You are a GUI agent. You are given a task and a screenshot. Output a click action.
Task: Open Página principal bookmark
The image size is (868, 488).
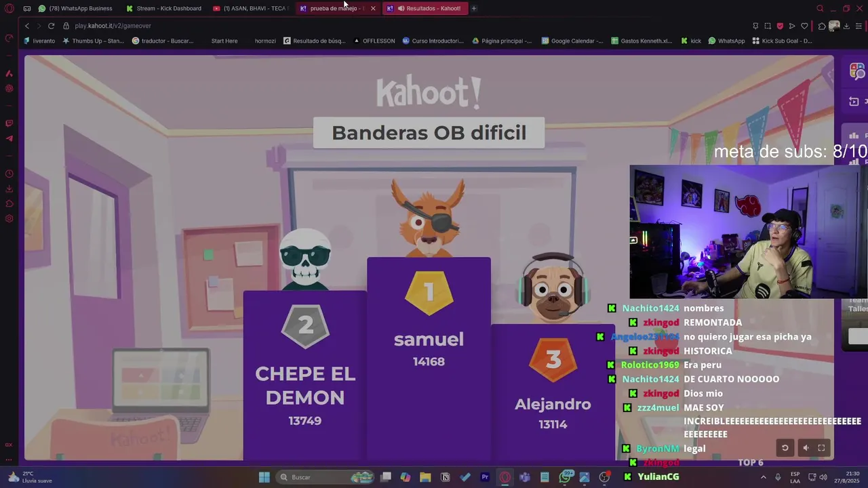coord(502,41)
